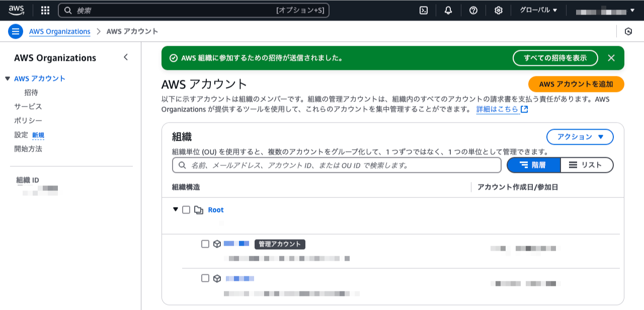Click AWS アカウントを追加 button

(x=576, y=84)
